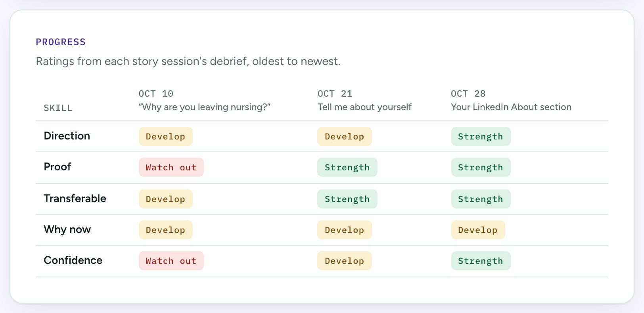
Task: Open the Oct 10 session column header
Action: tap(204, 101)
